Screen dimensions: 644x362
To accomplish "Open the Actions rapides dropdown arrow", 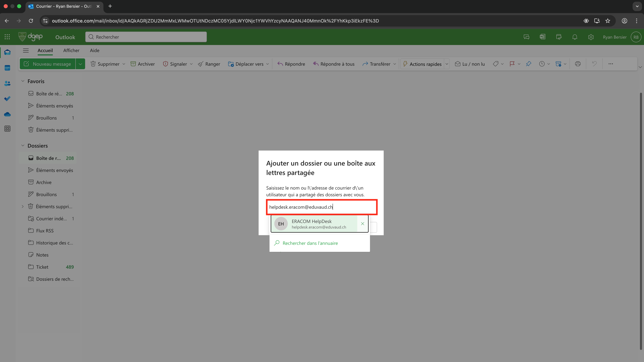I will pyautogui.click(x=447, y=64).
